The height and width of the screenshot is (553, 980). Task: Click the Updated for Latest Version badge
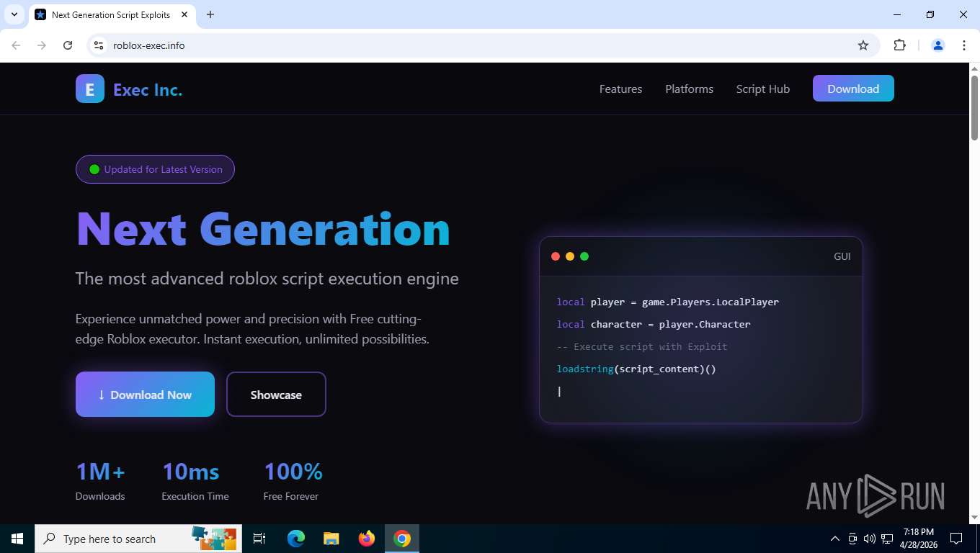click(x=155, y=169)
